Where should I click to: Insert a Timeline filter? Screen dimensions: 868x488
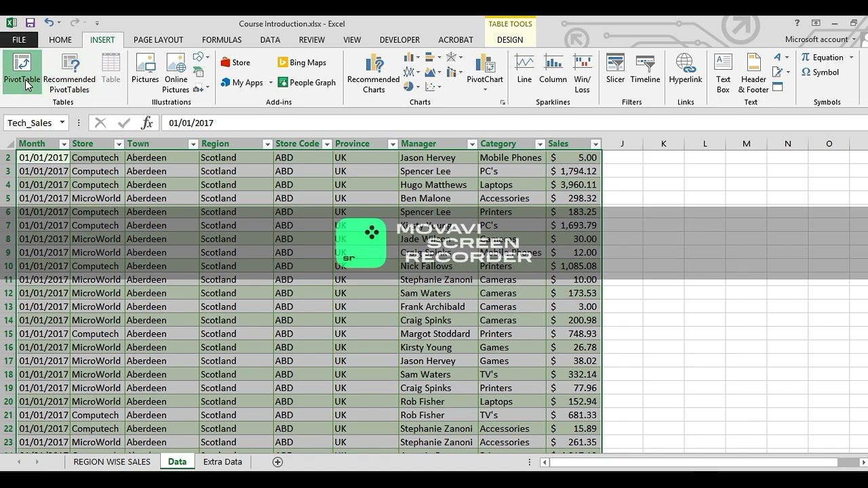pyautogui.click(x=645, y=68)
